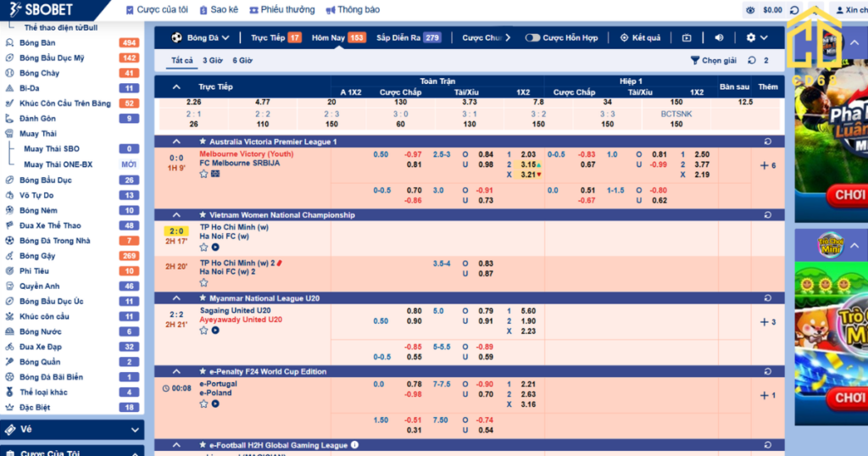Collapse Trò Chơi Mini panel
This screenshot has height=456, width=868.
854,245
